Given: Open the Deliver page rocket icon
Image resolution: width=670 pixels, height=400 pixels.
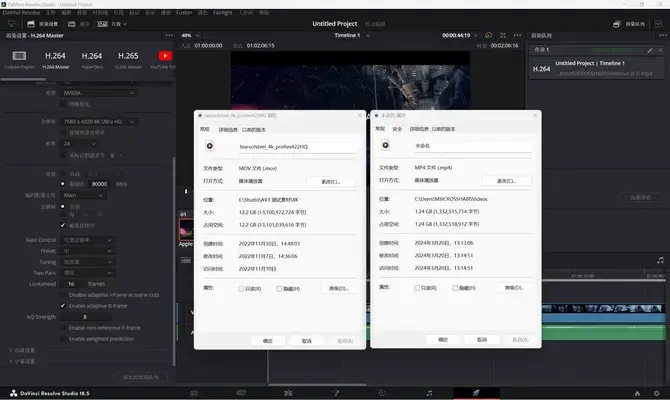Looking at the screenshot, I should coord(476,393).
